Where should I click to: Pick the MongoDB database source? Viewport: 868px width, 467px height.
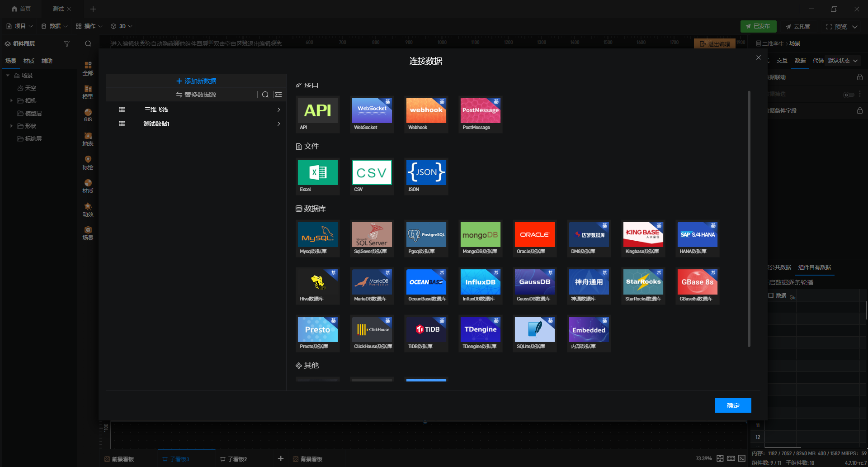[481, 238]
